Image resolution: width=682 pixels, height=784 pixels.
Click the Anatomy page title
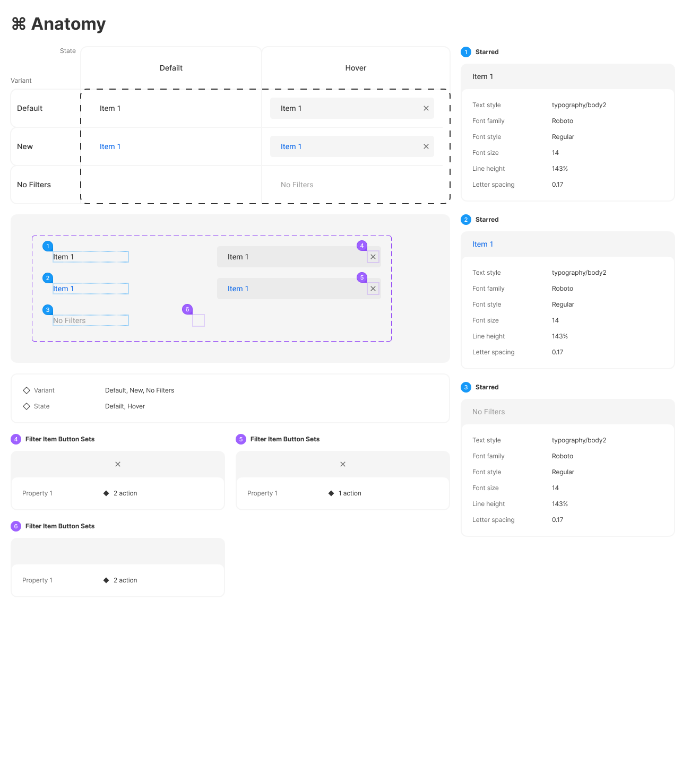[68, 24]
